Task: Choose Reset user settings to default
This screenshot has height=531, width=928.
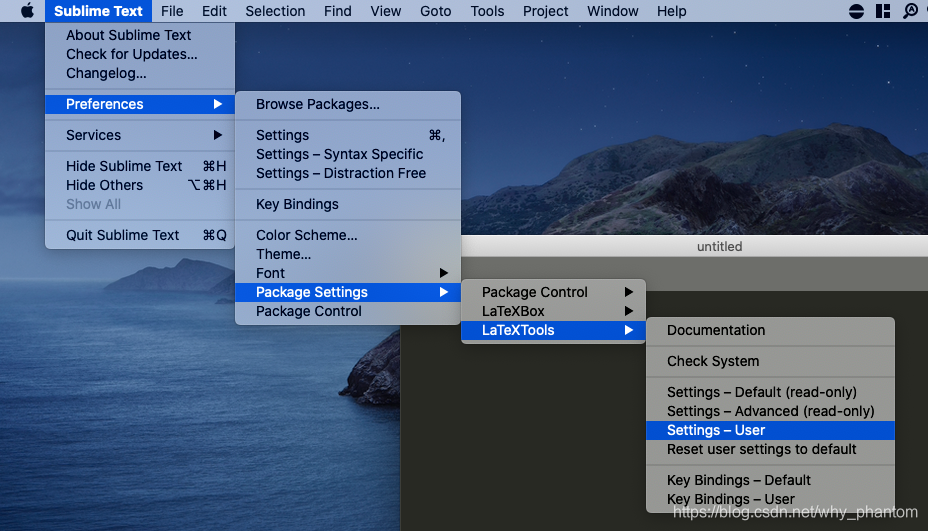Action: tap(771, 449)
